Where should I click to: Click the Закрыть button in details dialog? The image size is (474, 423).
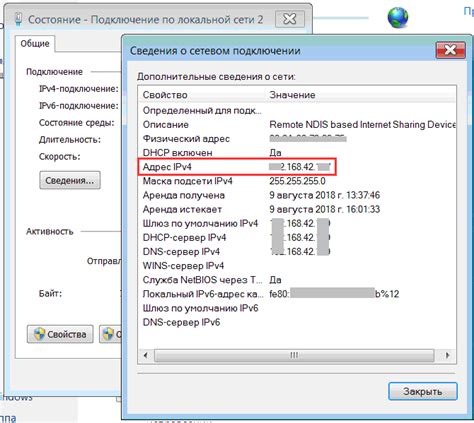click(423, 391)
